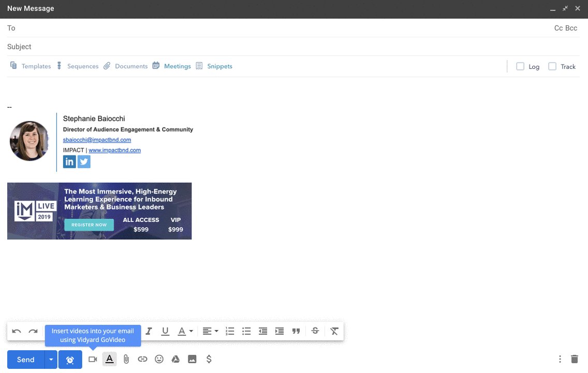Discard the draft with trash icon
The height and width of the screenshot is (373, 588).
click(x=575, y=360)
